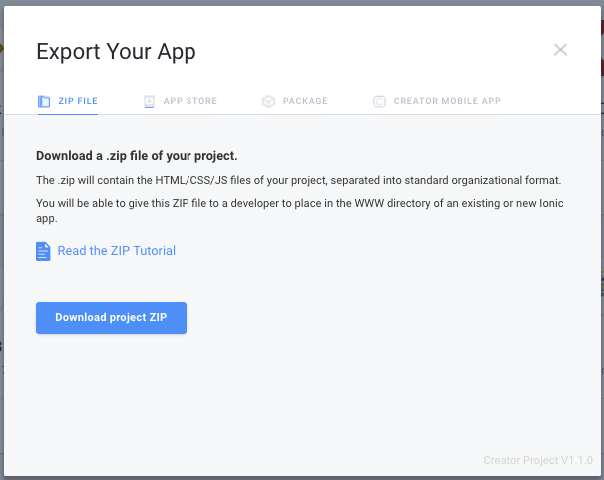
Task: Click the App Store download icon
Action: (149, 101)
